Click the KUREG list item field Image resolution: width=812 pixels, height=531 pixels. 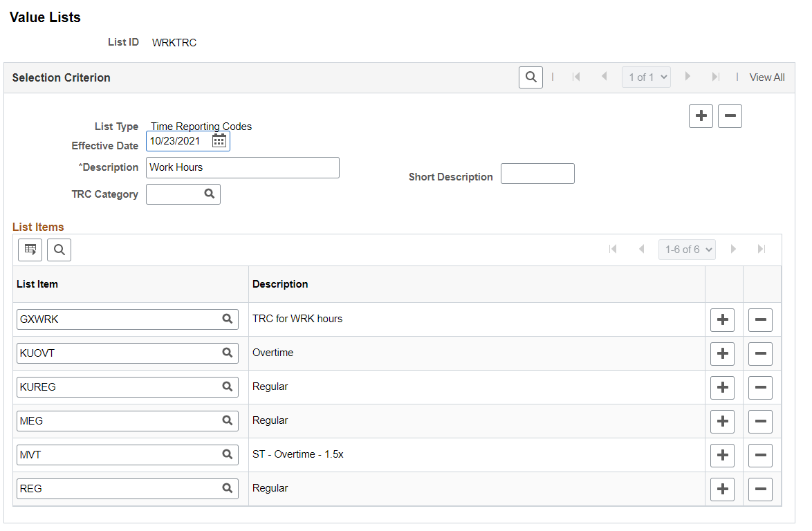(x=127, y=387)
